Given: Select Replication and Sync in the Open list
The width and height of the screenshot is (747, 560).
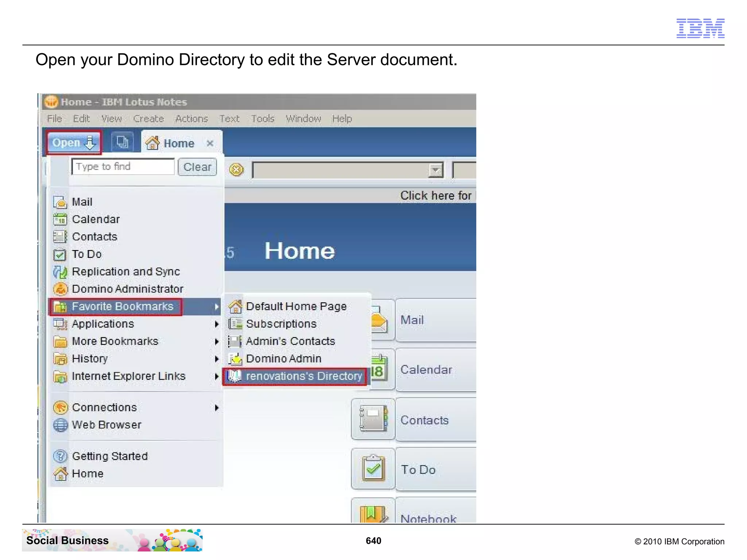Looking at the screenshot, I should point(126,272).
